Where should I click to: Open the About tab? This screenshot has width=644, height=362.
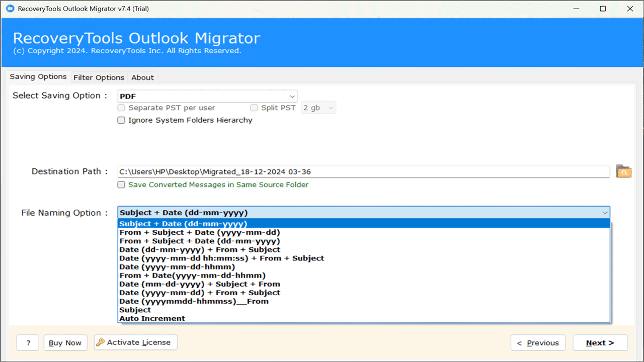142,77
